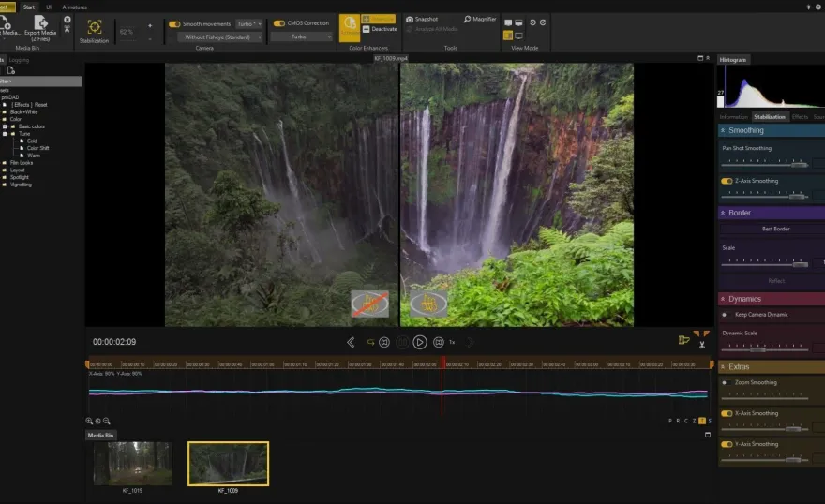Adjust the Pan Shot Smoothing slider
This screenshot has width=825, height=504.
click(x=764, y=165)
